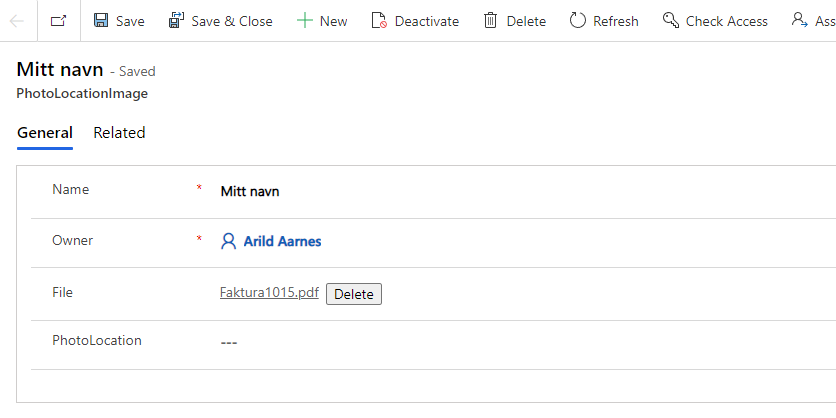Click the green plus New icon

(x=304, y=21)
